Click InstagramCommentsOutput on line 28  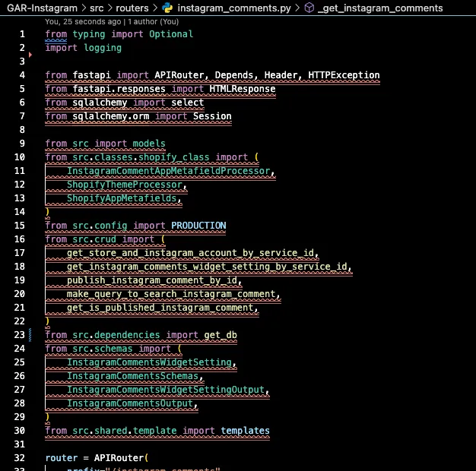tap(130, 403)
